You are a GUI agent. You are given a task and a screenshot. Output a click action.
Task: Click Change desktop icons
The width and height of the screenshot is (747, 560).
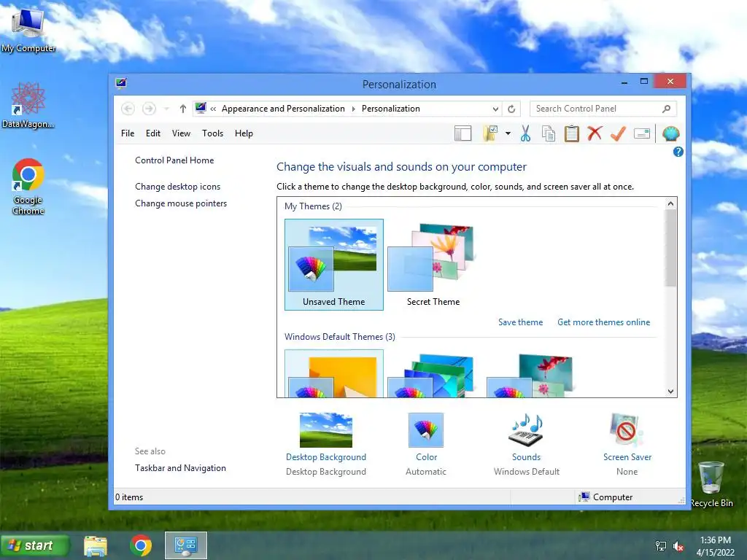click(x=178, y=187)
